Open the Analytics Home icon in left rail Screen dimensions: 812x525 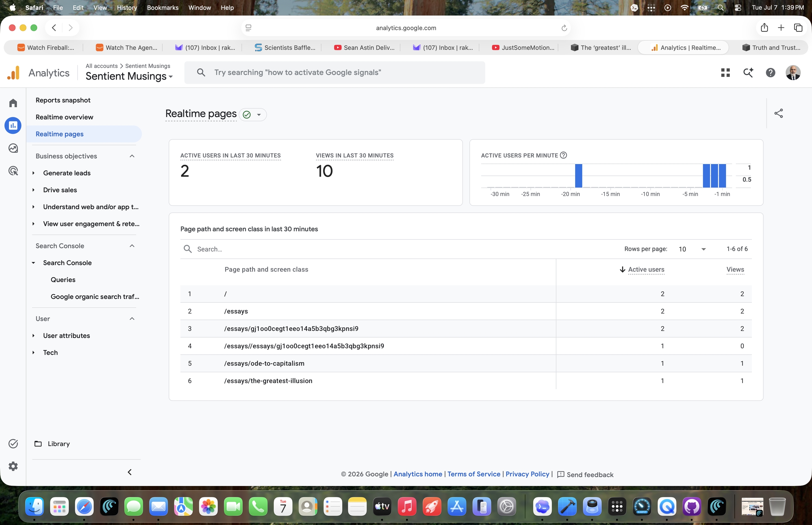(13, 103)
